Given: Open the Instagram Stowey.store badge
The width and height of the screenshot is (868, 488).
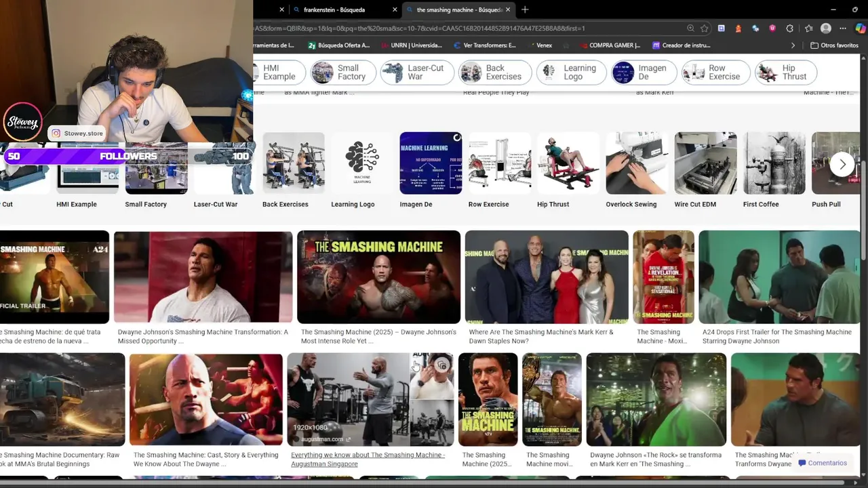Looking at the screenshot, I should (77, 134).
